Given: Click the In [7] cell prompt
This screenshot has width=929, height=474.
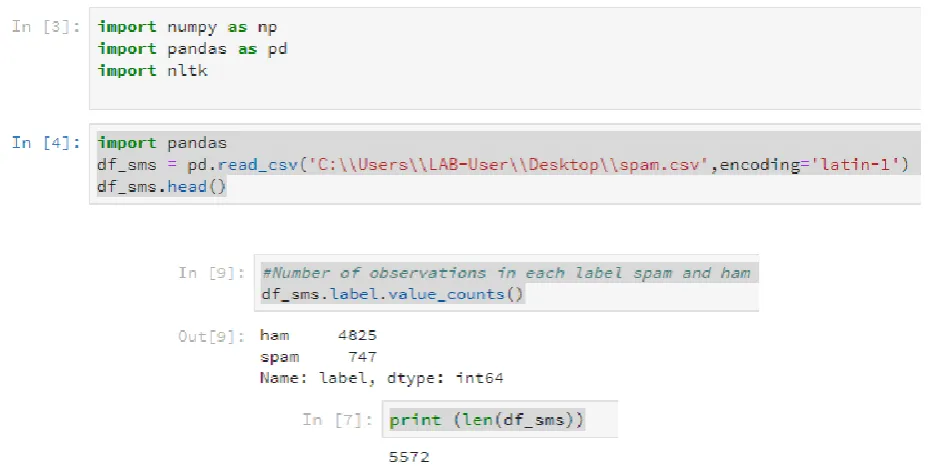Looking at the screenshot, I should [x=338, y=419].
